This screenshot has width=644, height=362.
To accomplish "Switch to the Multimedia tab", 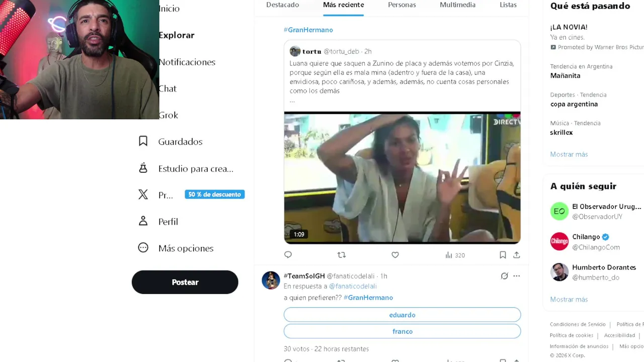I will click(x=457, y=5).
